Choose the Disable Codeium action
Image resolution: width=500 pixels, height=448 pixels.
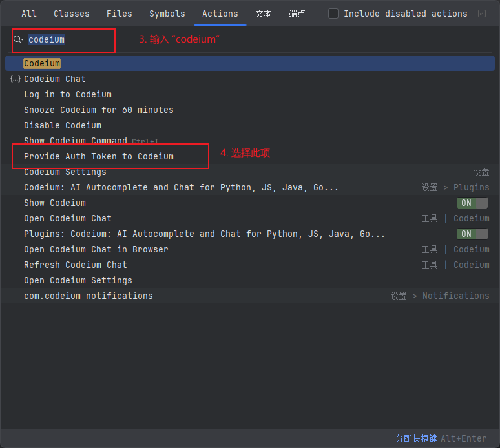(63, 125)
